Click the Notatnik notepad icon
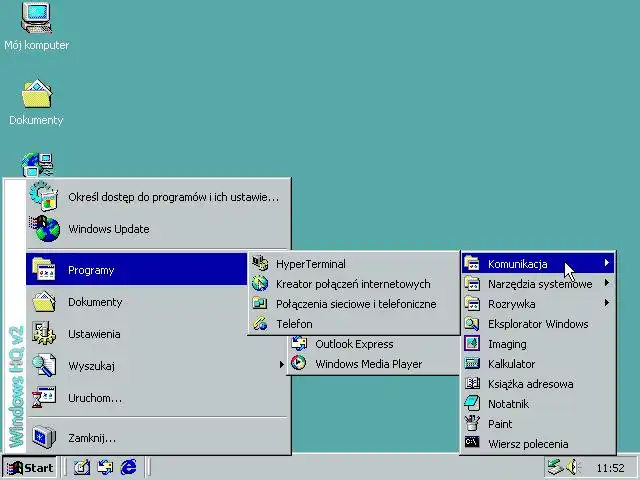Viewport: 640px width, 480px height. pyautogui.click(x=472, y=403)
